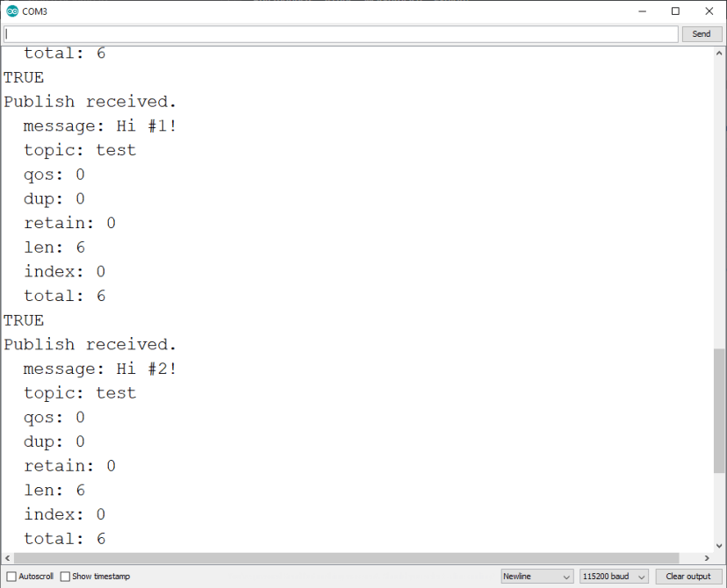Screen dimensions: 727x588
Task: Click the scroll-up arrow on the vertical scrollbar
Action: tap(719, 53)
